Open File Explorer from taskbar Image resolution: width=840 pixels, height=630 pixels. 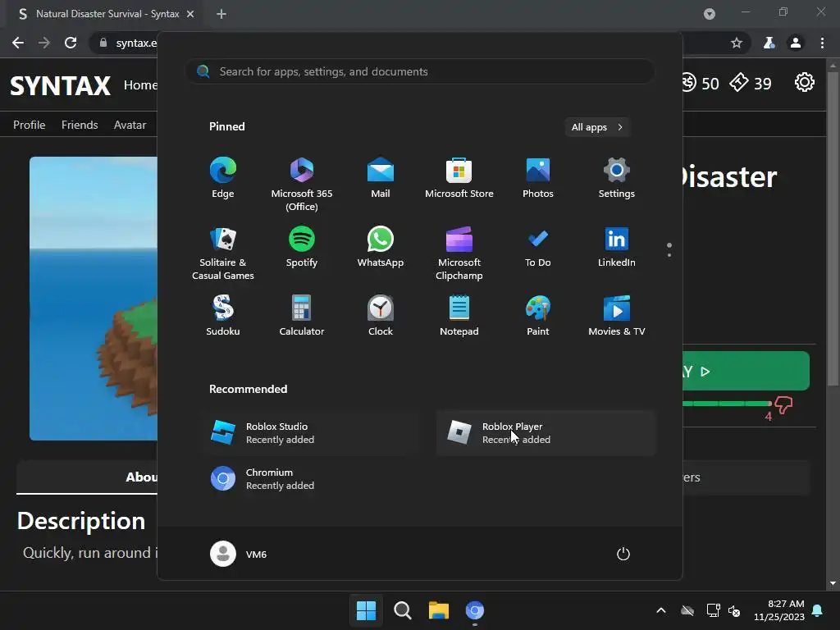click(438, 610)
